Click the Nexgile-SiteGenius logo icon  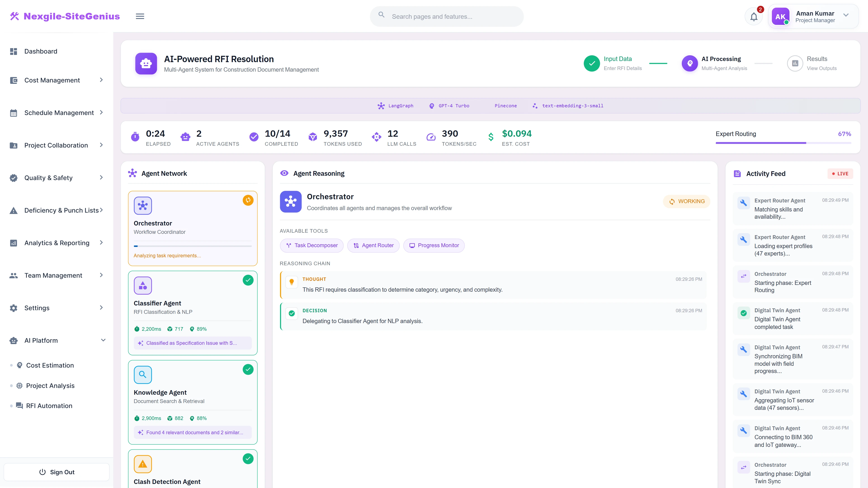14,16
